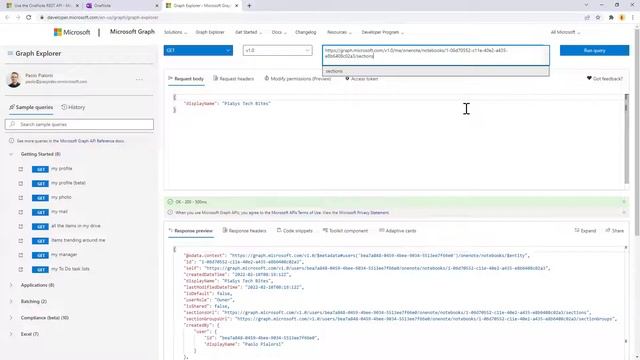Click the request body editor scrollbar
This screenshot has height=360, width=640.
click(x=627, y=139)
